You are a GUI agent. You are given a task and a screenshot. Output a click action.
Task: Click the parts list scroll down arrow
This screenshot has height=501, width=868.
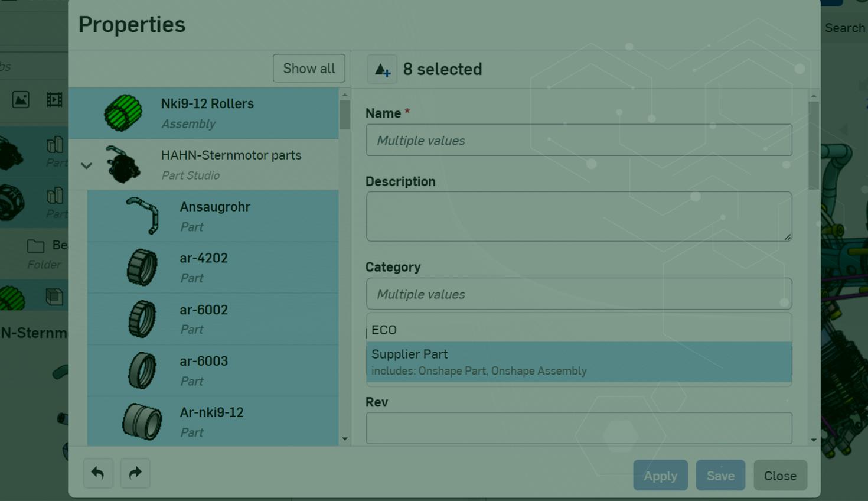(345, 439)
